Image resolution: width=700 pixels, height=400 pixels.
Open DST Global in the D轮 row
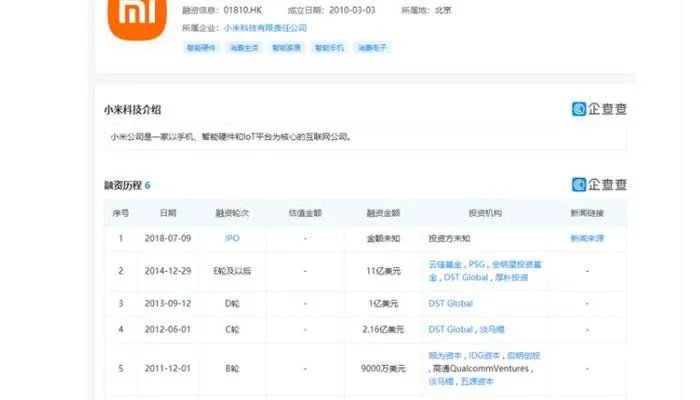pos(450,304)
